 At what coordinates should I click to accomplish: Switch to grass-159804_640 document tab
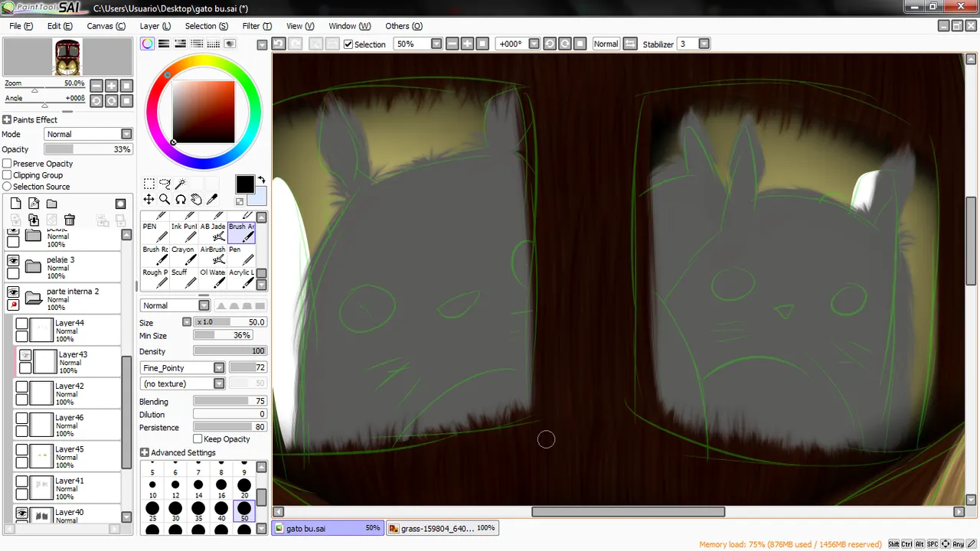pyautogui.click(x=443, y=528)
